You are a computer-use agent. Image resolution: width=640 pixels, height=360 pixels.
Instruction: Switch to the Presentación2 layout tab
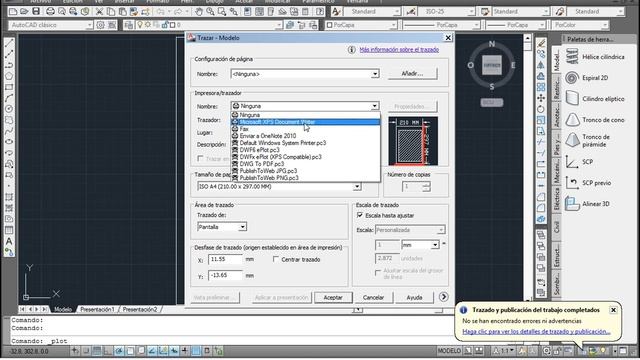click(x=140, y=309)
